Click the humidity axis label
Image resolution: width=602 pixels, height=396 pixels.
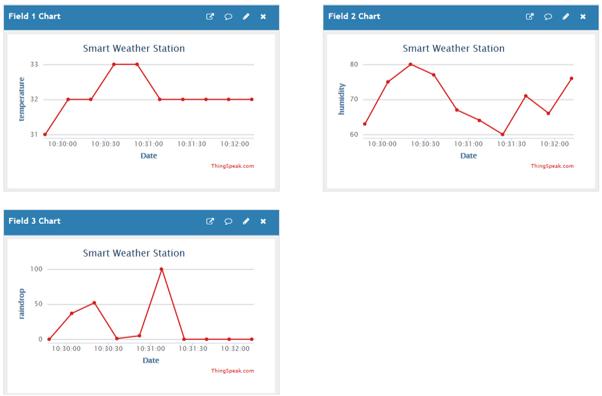click(341, 99)
